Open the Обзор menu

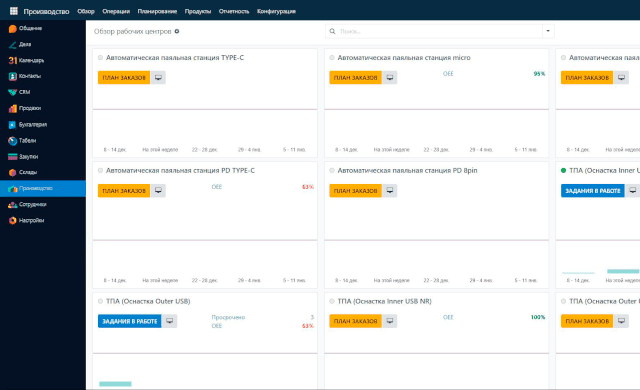point(86,11)
